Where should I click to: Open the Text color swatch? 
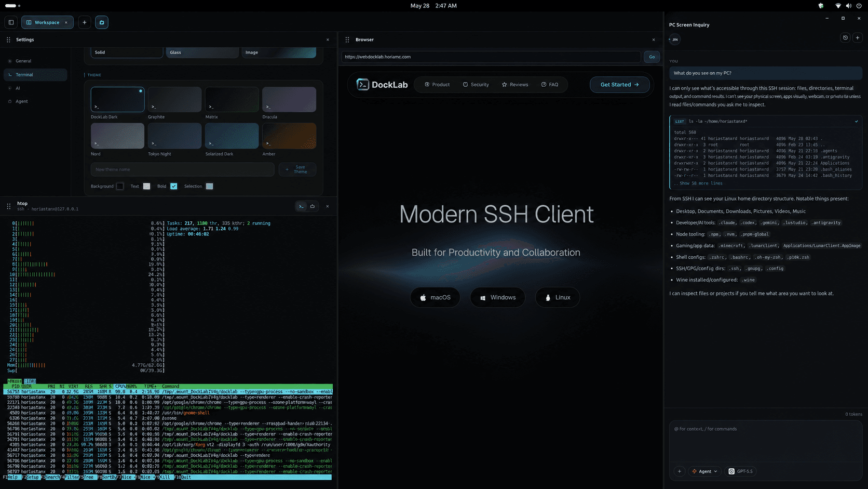[147, 187]
